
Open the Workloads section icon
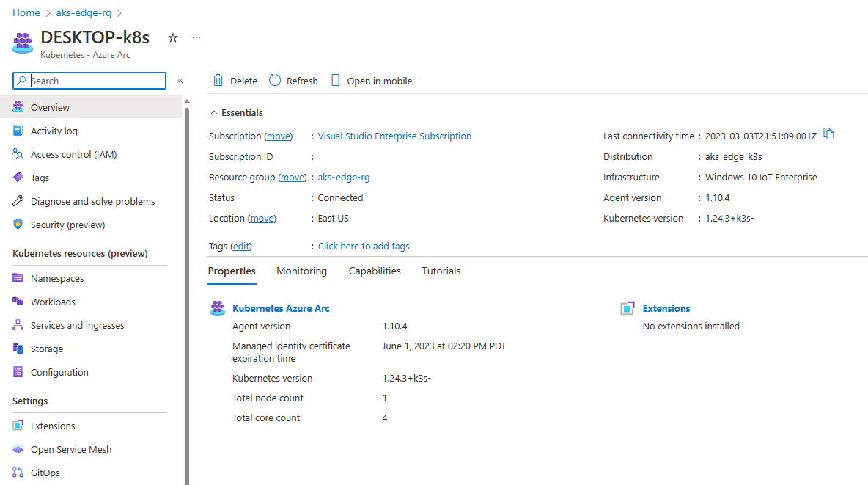pos(16,302)
